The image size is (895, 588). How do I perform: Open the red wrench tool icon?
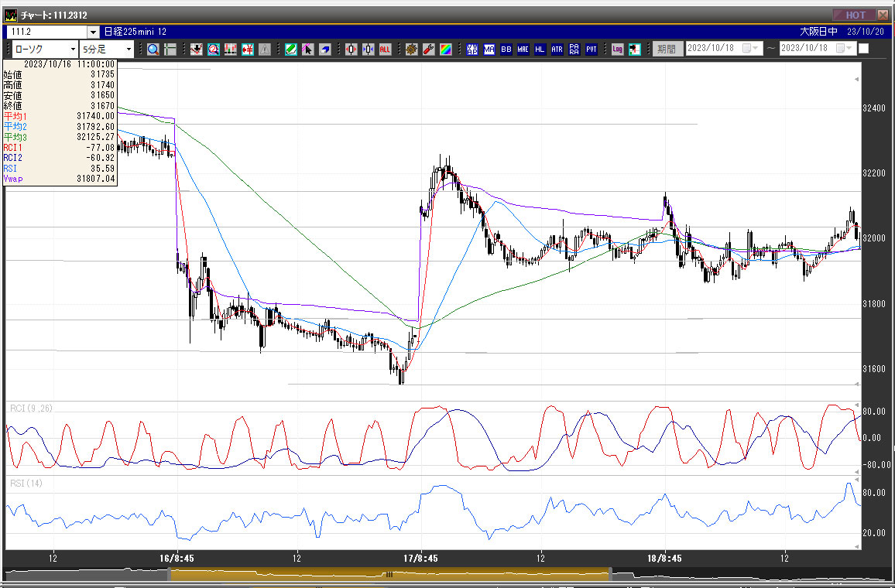tap(429, 50)
